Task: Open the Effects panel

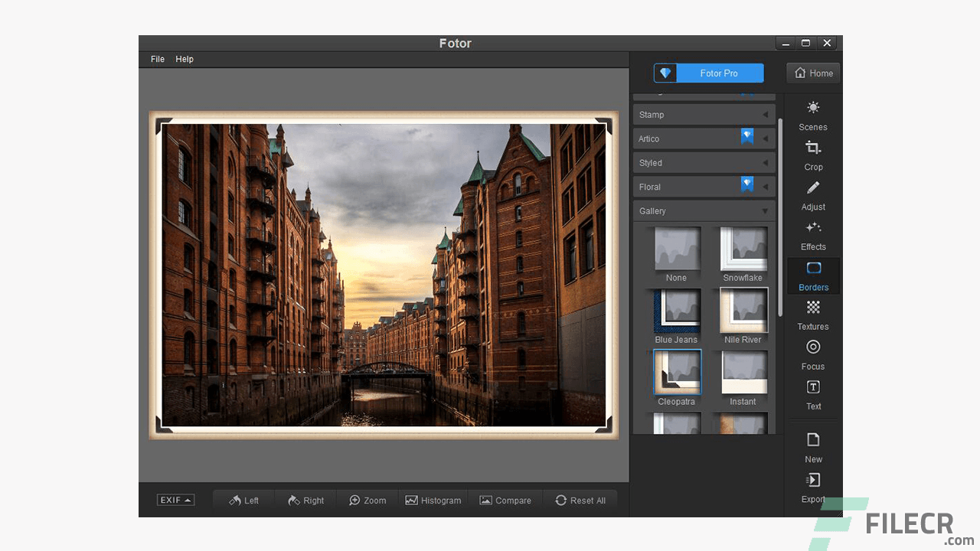Action: click(812, 236)
